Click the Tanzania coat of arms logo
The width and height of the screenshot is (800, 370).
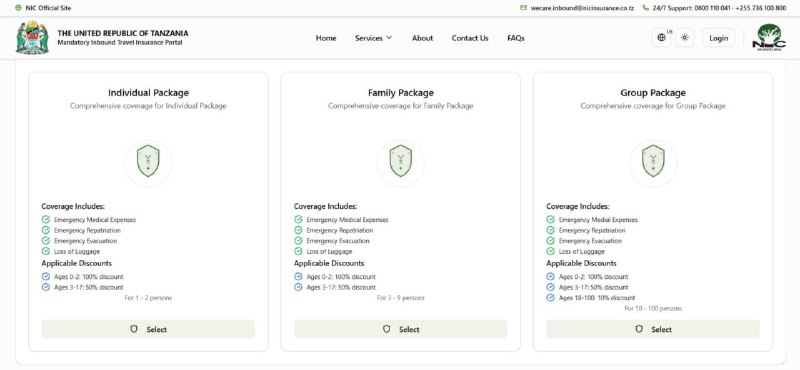point(32,38)
